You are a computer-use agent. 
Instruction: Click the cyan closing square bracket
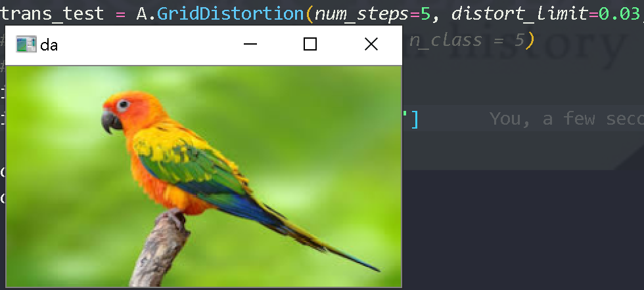[x=415, y=119]
